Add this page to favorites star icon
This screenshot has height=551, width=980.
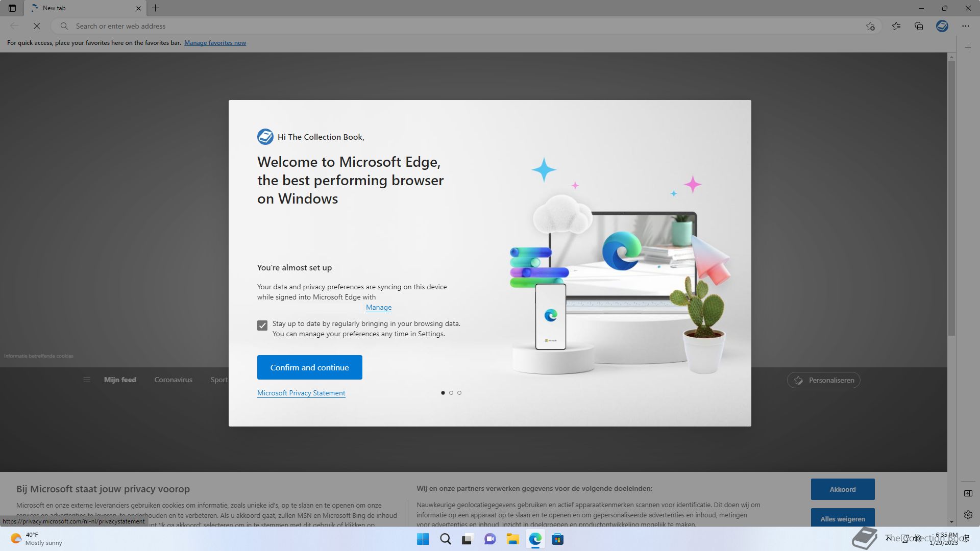coord(870,26)
